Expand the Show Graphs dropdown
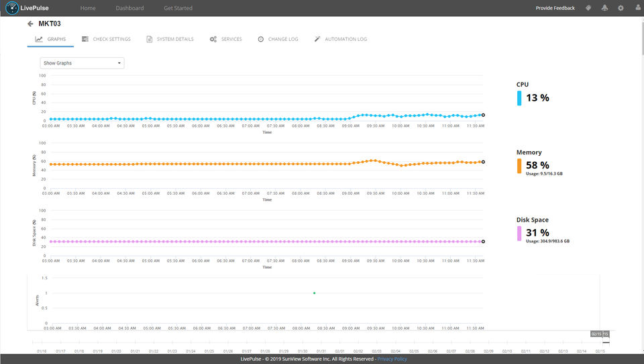The image size is (644, 364). point(82,63)
